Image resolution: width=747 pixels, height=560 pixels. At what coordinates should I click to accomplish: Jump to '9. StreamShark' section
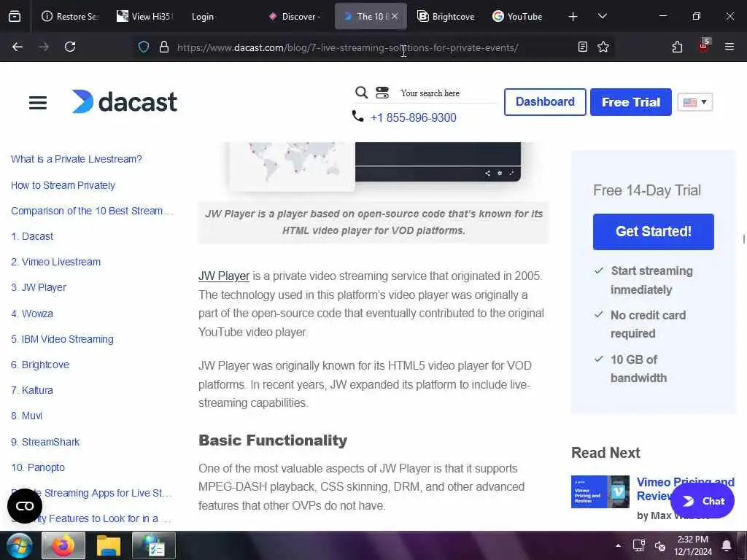(45, 442)
